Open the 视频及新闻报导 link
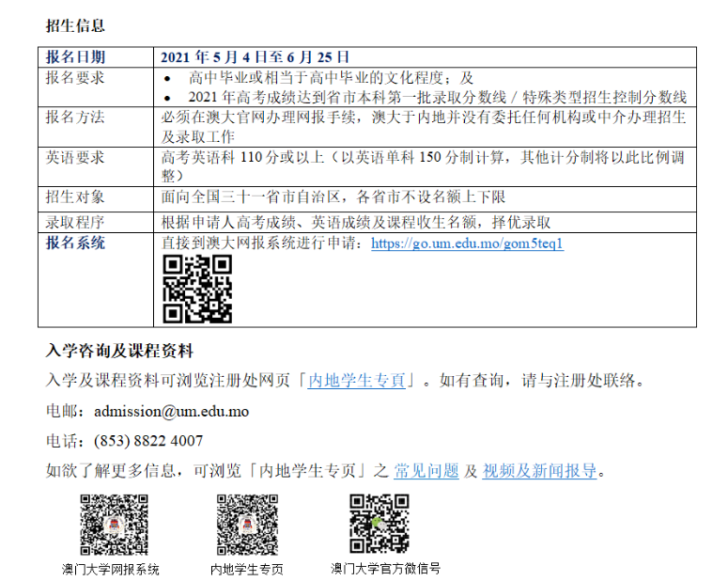Image resolution: width=728 pixels, height=581 pixels. 539,471
